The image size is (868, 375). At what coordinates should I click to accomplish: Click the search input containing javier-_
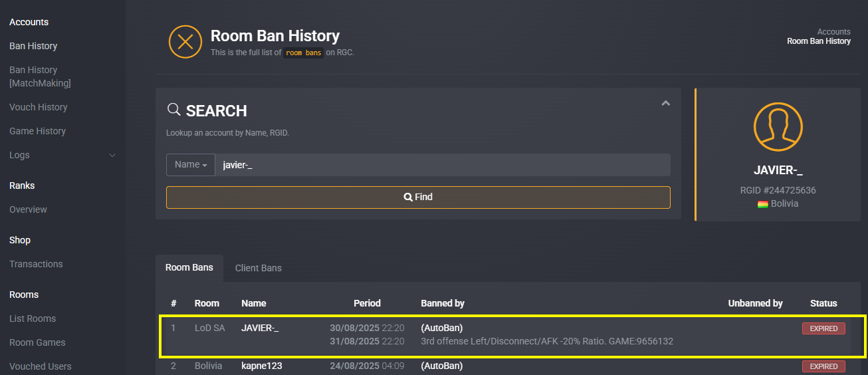coord(443,165)
